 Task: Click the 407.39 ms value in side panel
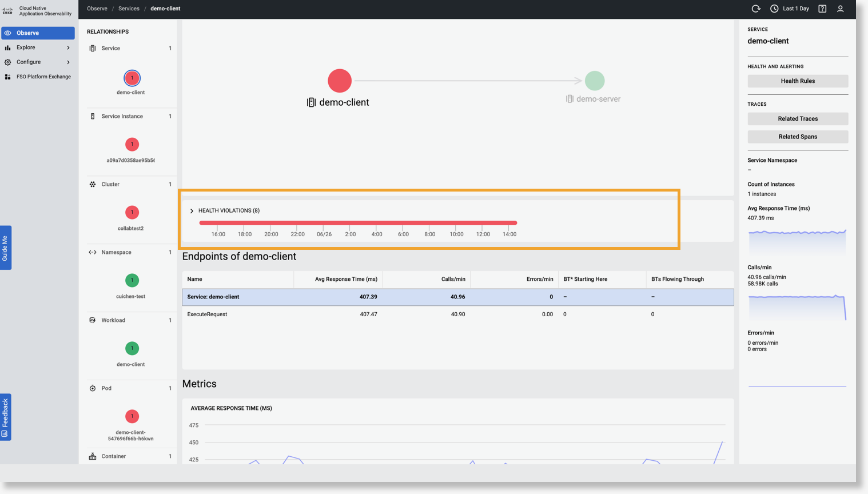[761, 218]
